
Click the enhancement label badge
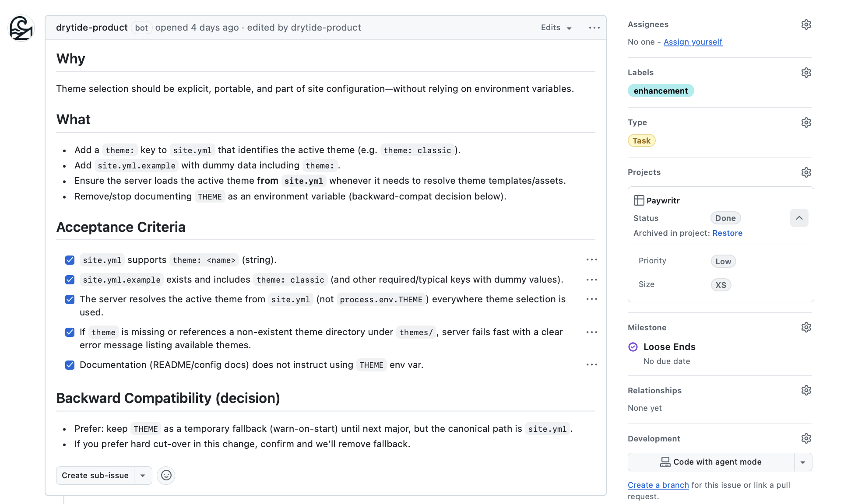point(661,91)
